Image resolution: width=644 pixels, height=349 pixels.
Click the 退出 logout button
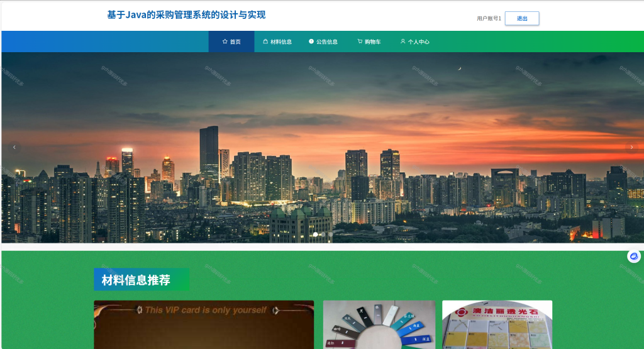[522, 18]
